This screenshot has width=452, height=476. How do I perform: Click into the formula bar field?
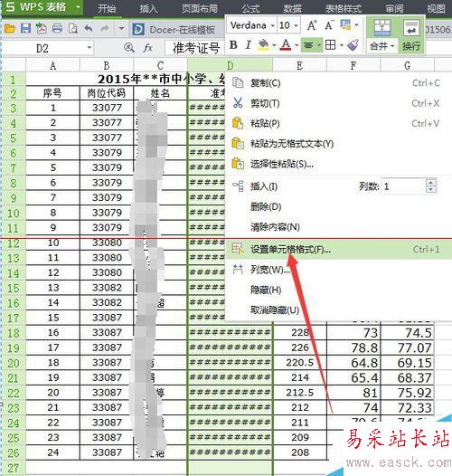coord(195,48)
